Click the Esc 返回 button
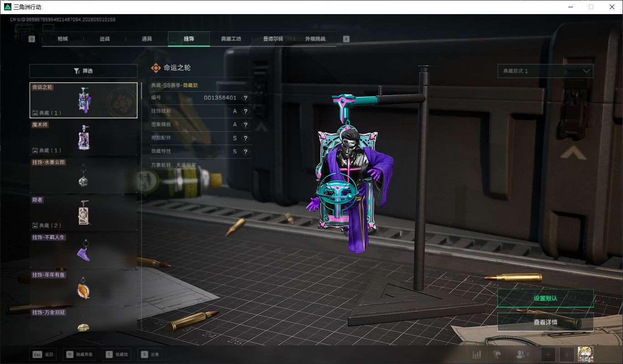 [43, 354]
